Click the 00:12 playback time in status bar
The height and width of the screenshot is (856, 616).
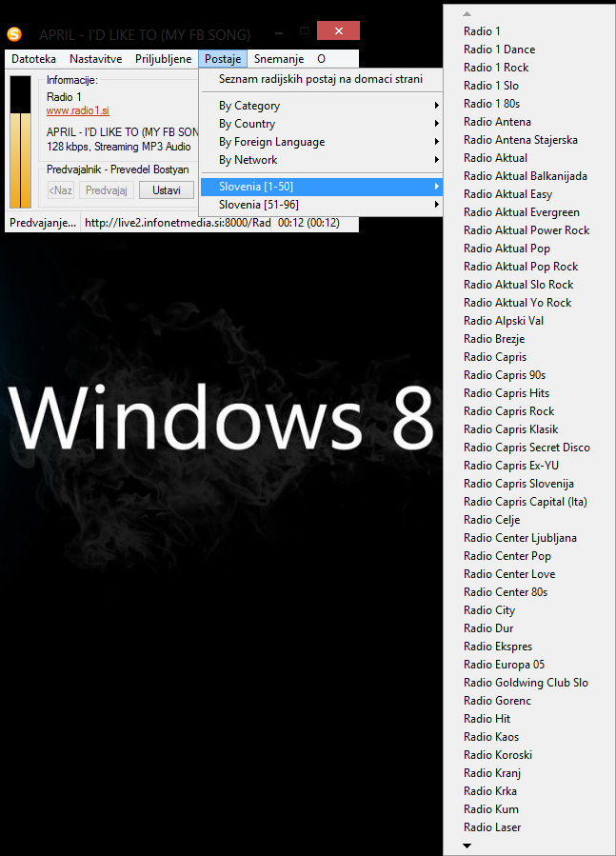coord(308,223)
